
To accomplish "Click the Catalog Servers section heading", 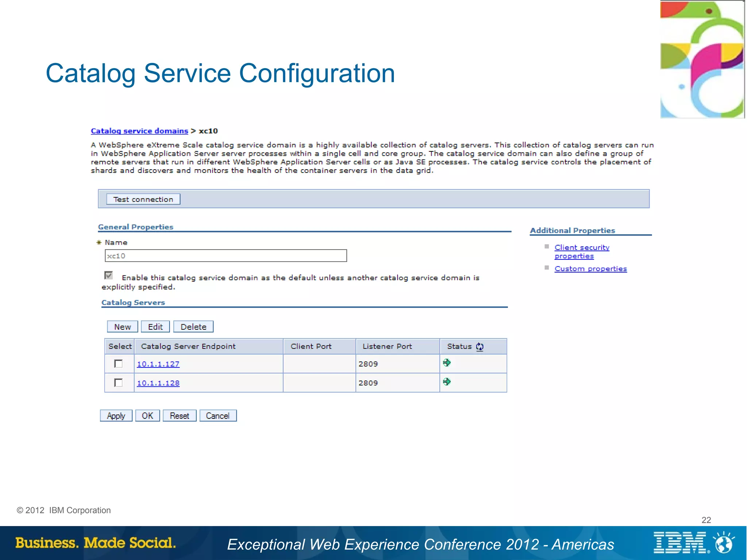I will (x=133, y=302).
